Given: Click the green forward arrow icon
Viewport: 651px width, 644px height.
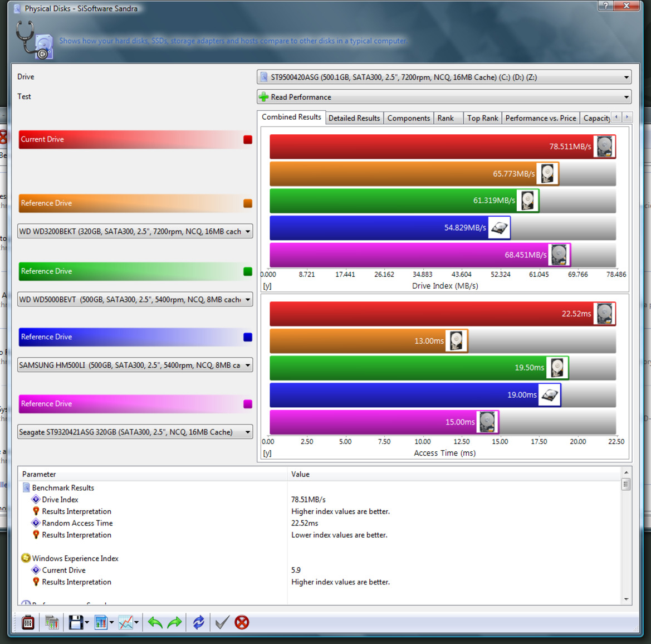Looking at the screenshot, I should (x=174, y=622).
